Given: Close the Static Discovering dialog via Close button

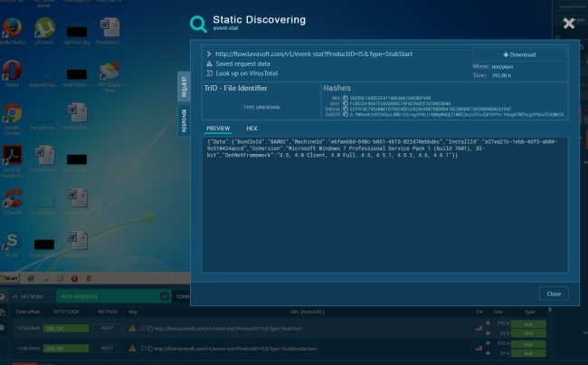Looking at the screenshot, I should click(554, 293).
